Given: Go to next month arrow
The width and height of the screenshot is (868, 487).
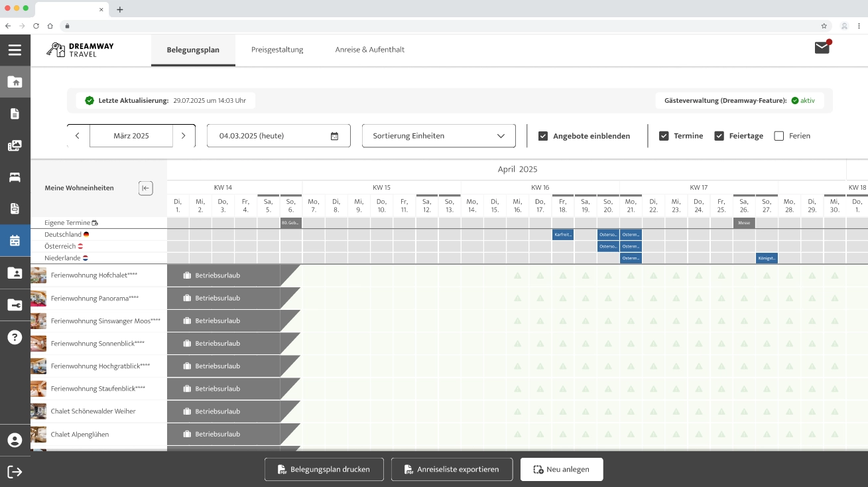Looking at the screenshot, I should 184,136.
